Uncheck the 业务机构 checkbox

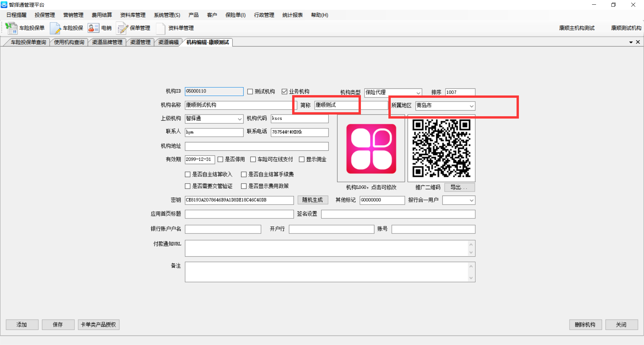tap(284, 91)
